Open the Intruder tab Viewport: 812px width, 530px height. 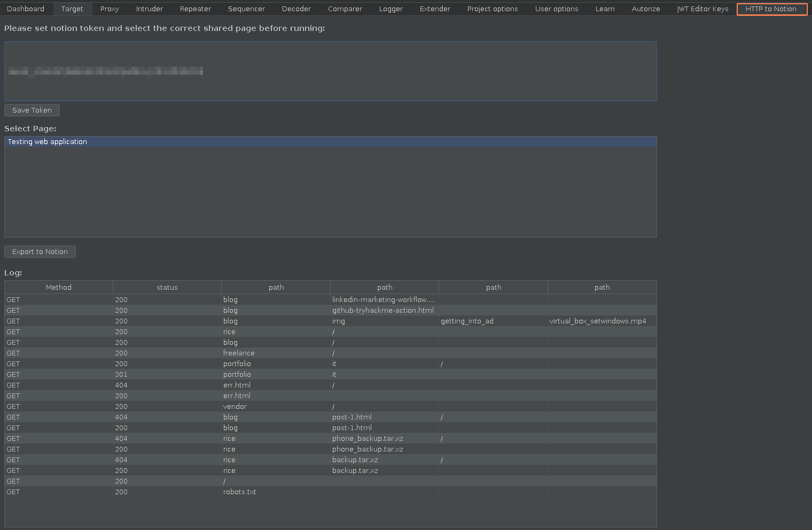pos(149,9)
